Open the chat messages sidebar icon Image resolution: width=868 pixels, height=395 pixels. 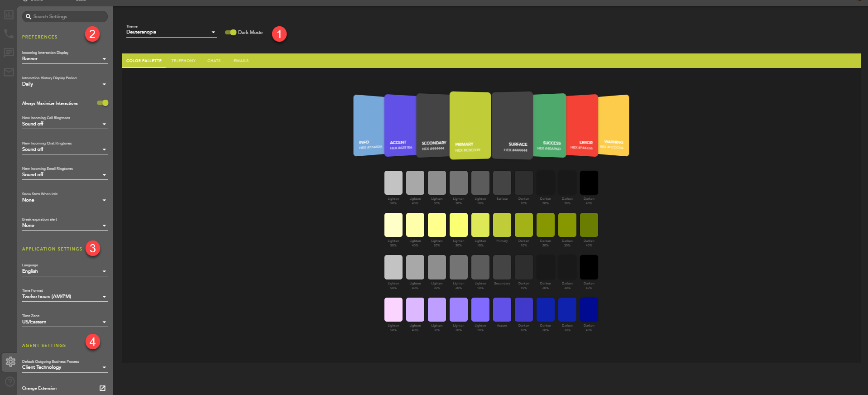[9, 53]
